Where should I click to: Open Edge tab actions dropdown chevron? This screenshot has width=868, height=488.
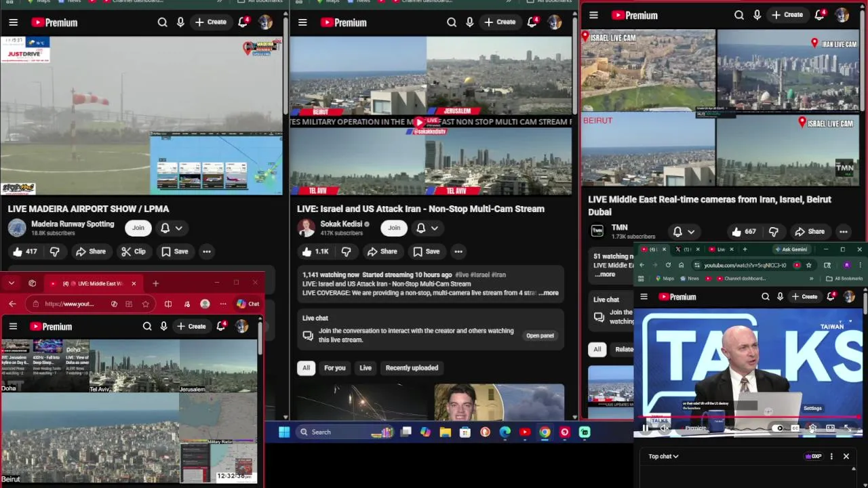(12, 283)
